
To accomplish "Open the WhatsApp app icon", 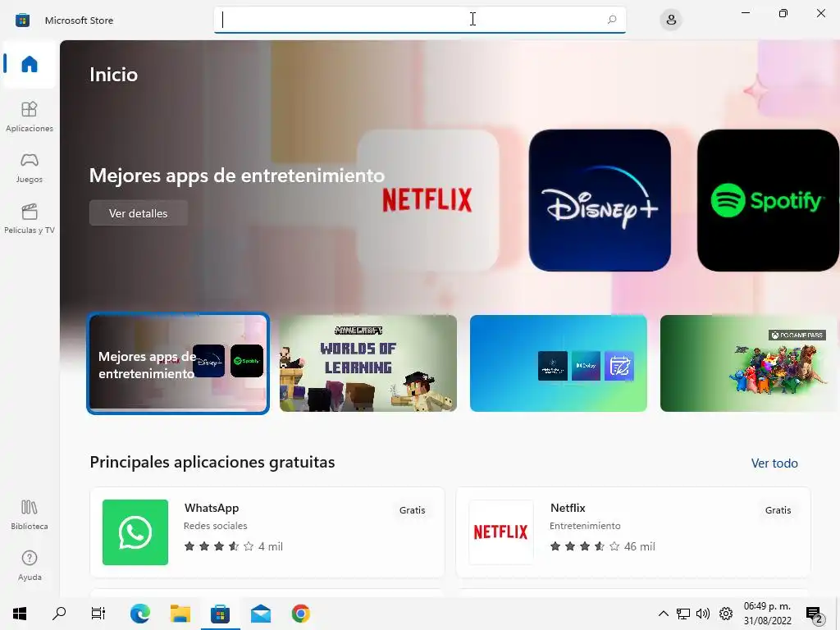I will coord(135,532).
